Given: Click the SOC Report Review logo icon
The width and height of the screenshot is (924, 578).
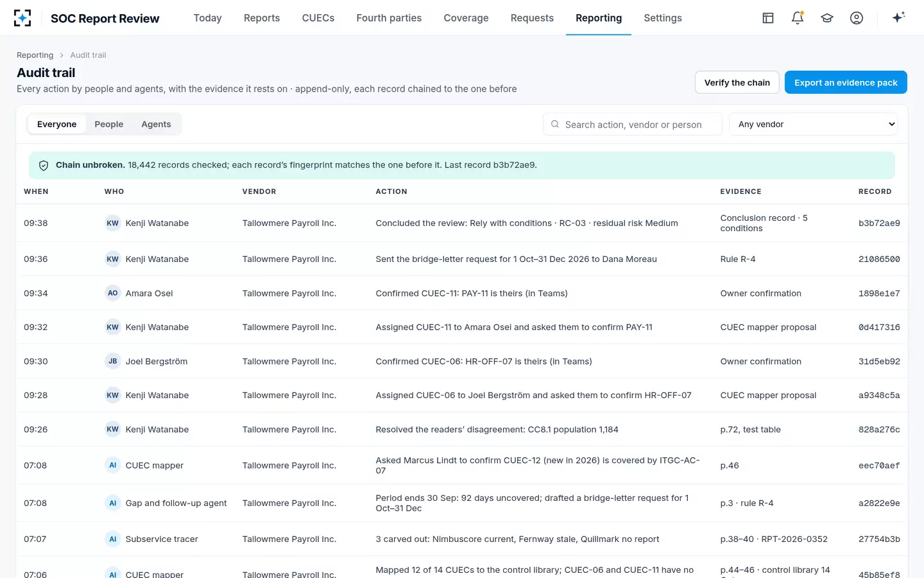Looking at the screenshot, I should [x=22, y=18].
